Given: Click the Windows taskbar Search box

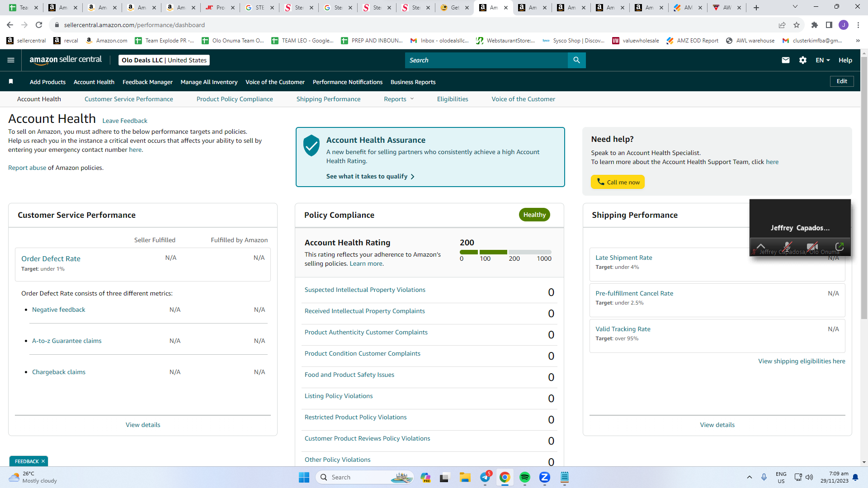Looking at the screenshot, I should tap(365, 477).
